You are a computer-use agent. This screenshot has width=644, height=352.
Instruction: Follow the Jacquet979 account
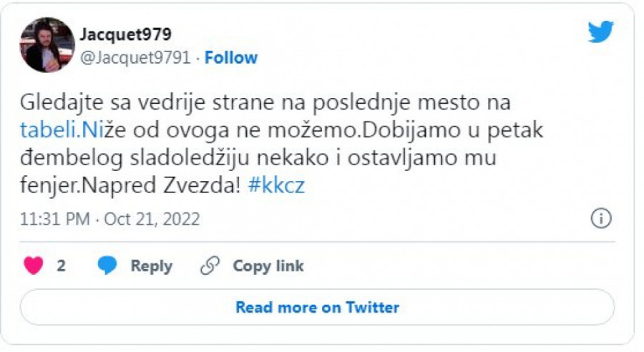pyautogui.click(x=230, y=58)
